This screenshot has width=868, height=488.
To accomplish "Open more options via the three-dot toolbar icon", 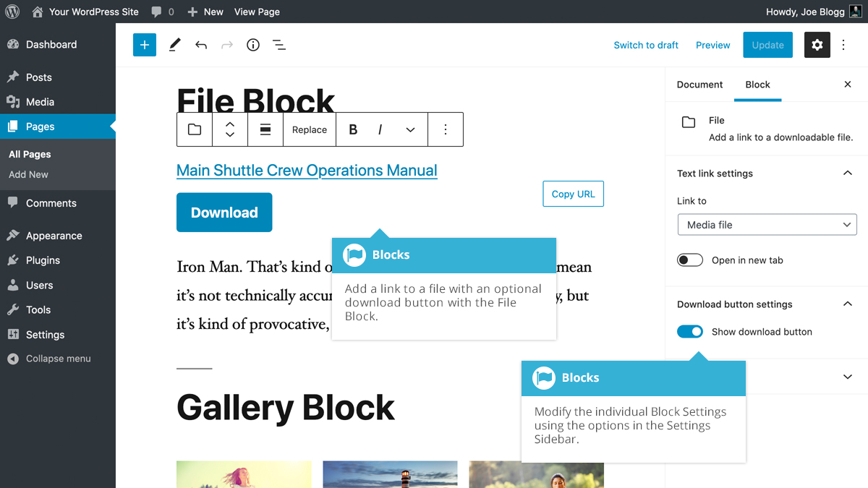I will point(444,129).
